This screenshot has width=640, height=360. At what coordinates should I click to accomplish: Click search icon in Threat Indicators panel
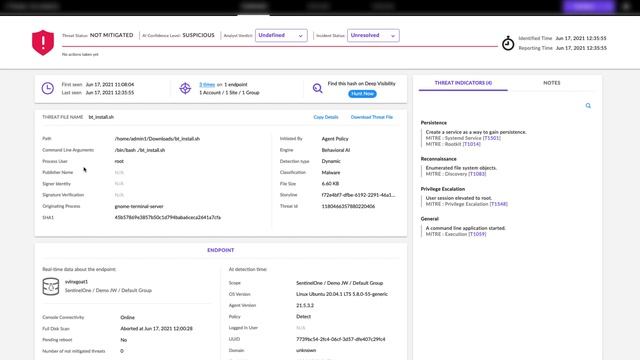[x=588, y=106]
